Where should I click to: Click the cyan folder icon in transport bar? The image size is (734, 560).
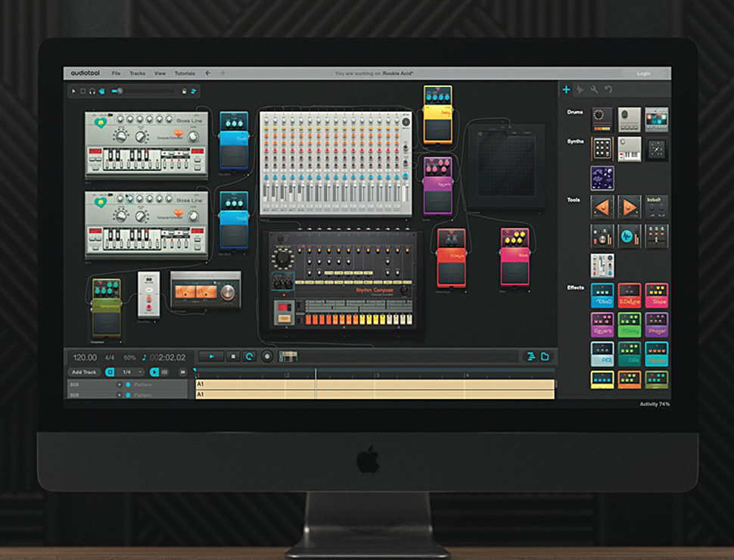coord(545,356)
